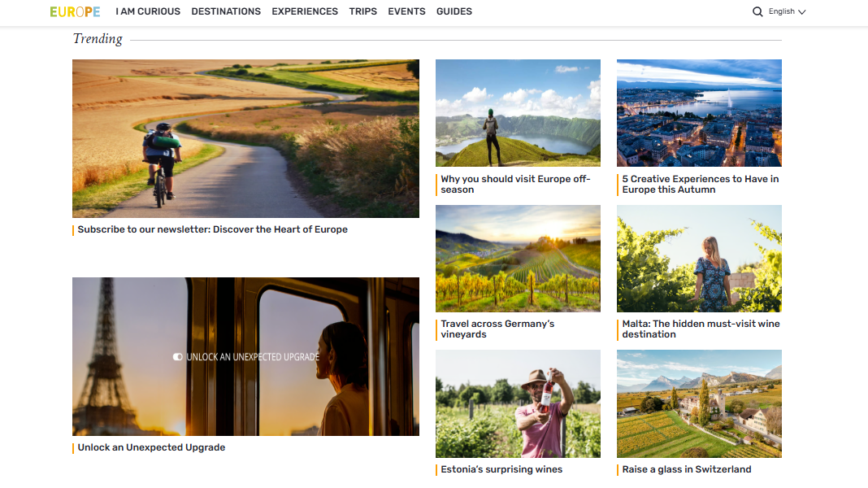Open the EXPERIENCES menu
The image size is (868, 488).
tap(305, 11)
